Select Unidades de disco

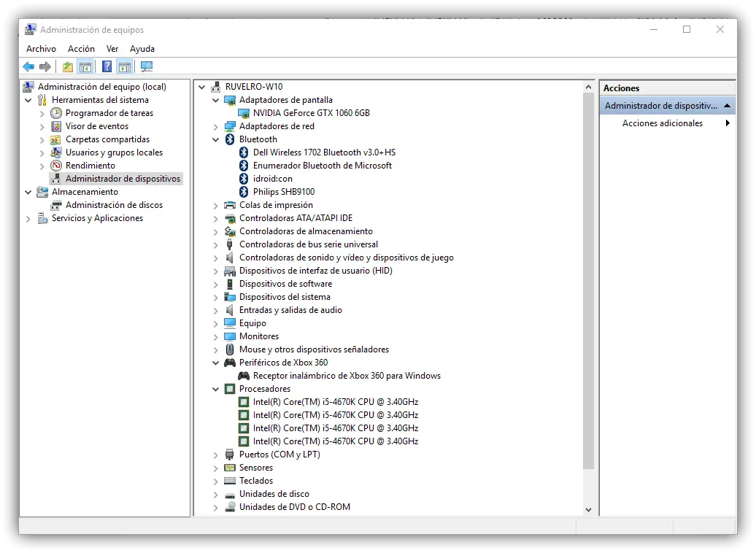point(274,494)
